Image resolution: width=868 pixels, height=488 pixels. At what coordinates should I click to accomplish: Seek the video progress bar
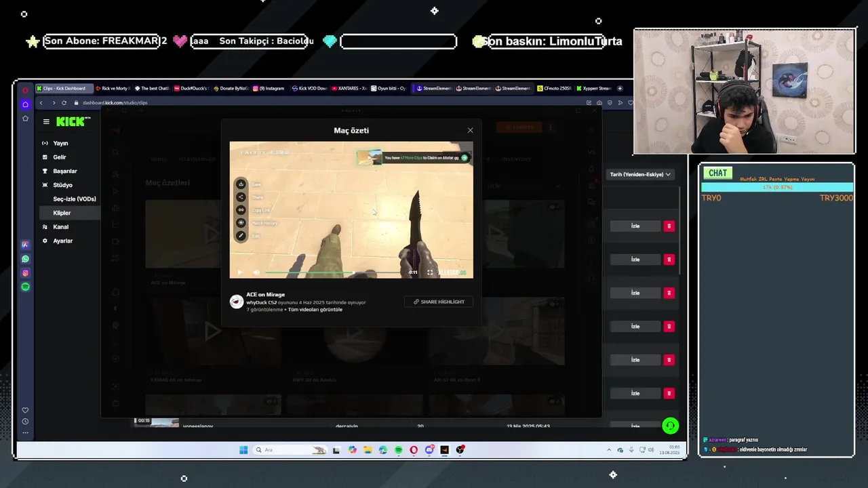pyautogui.click(x=332, y=272)
